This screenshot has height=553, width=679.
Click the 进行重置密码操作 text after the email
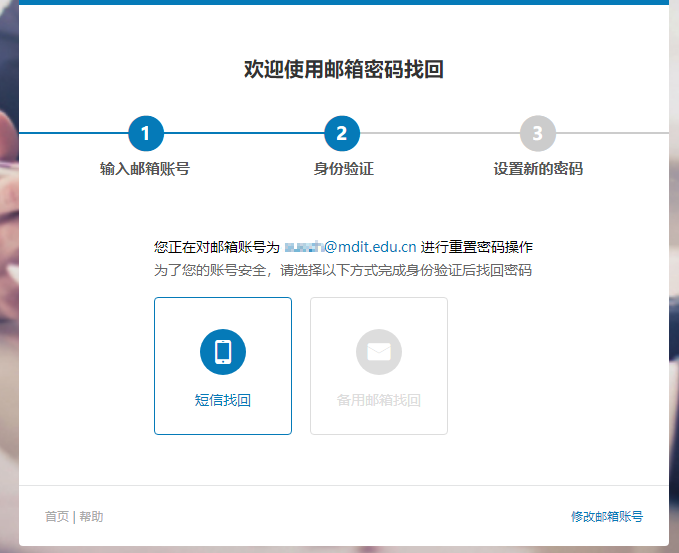coord(477,247)
